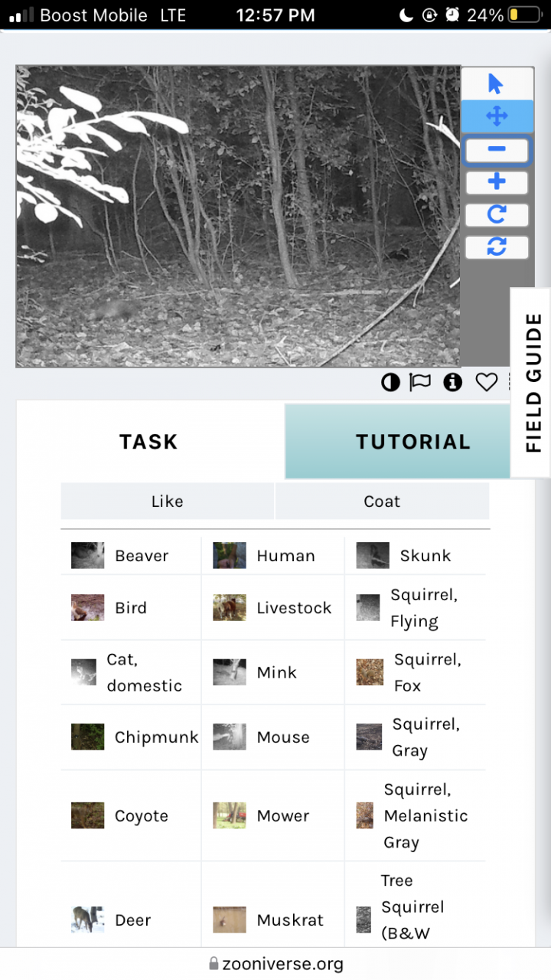Select Squirrel, Flying as the animal
The height and width of the screenshot is (980, 551).
414,608
